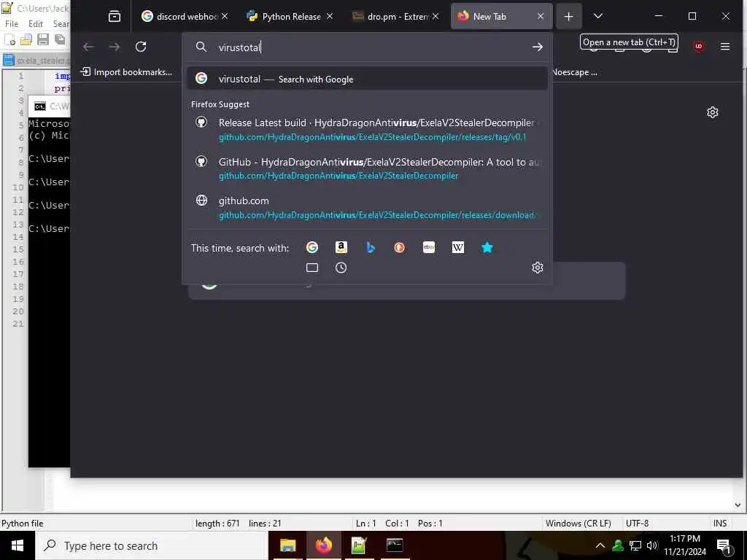The height and width of the screenshot is (560, 747).
Task: Expand the list all tabs chevron
Action: pos(598,17)
